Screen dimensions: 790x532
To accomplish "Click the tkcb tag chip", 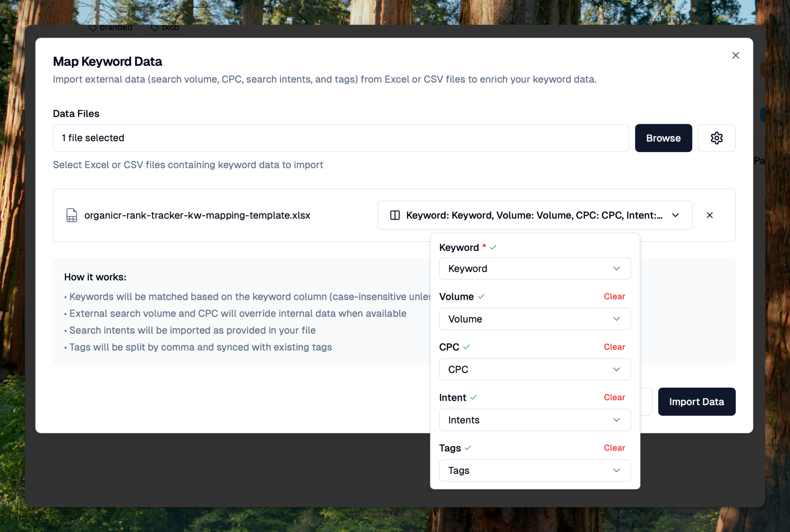I will [165, 27].
